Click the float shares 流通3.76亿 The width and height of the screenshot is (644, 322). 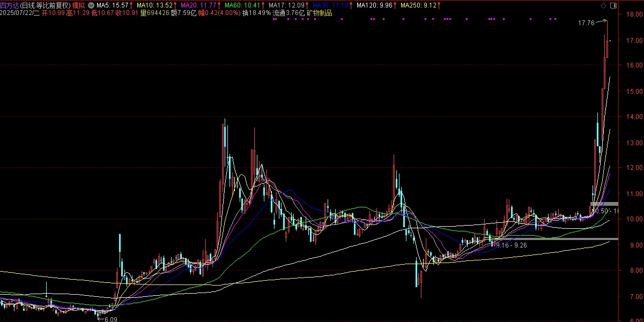[288, 13]
